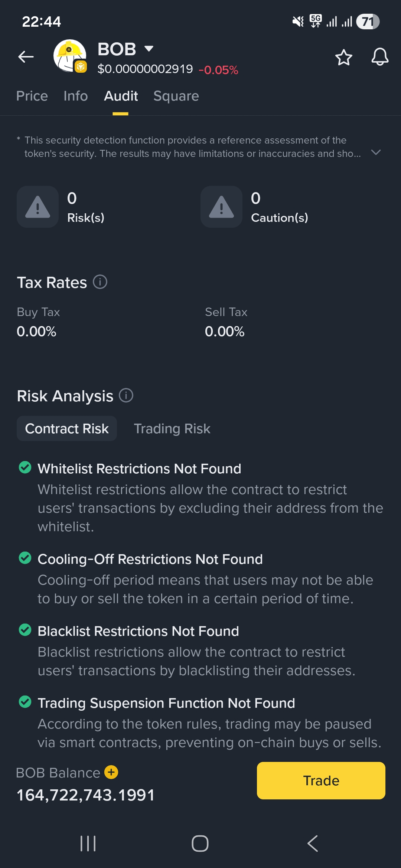Tap the Android home button
The image size is (401, 868).
200,844
